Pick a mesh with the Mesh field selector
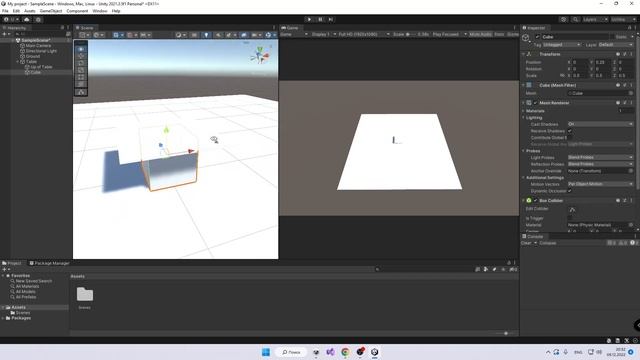 (631, 93)
